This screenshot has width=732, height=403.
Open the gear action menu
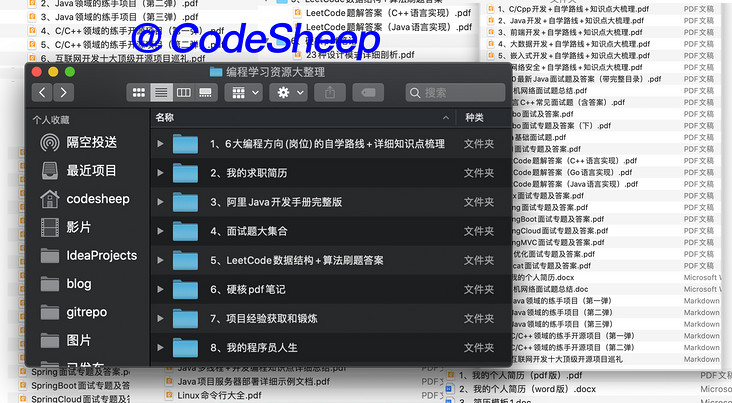[x=290, y=92]
